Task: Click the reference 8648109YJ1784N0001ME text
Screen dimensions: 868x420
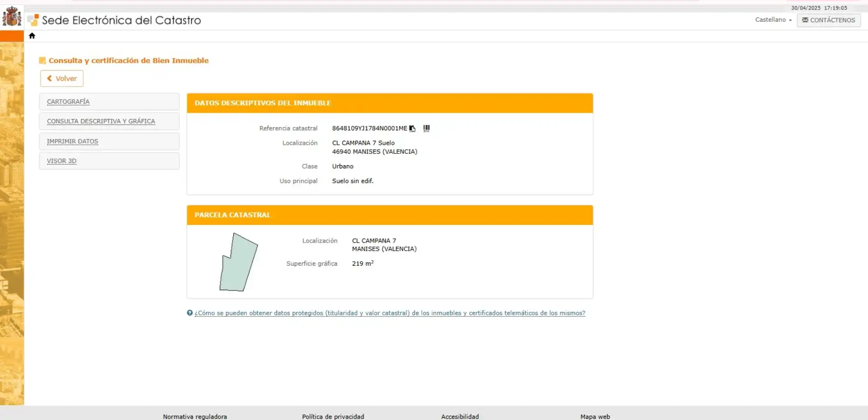Action: [x=369, y=129]
